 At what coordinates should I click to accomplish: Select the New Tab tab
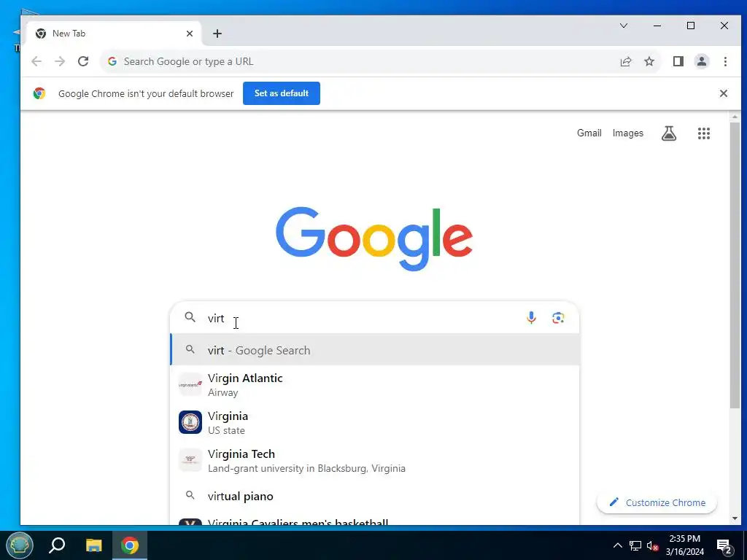(115, 34)
